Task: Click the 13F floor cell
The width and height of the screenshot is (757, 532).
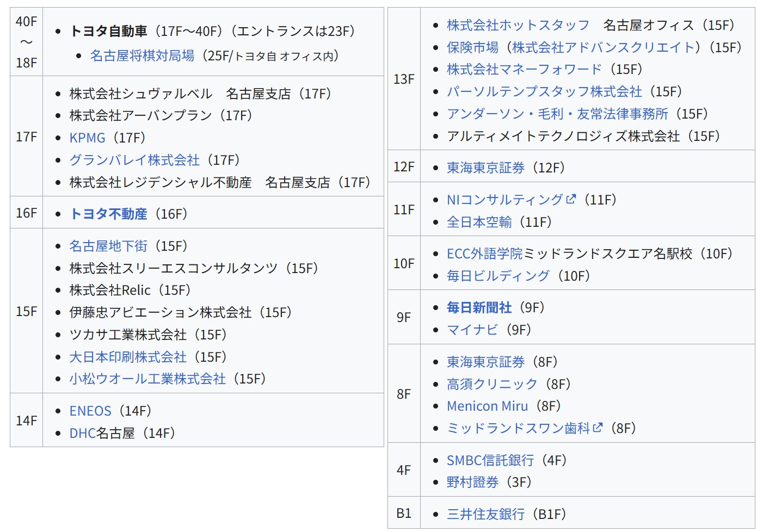Action: click(x=404, y=79)
